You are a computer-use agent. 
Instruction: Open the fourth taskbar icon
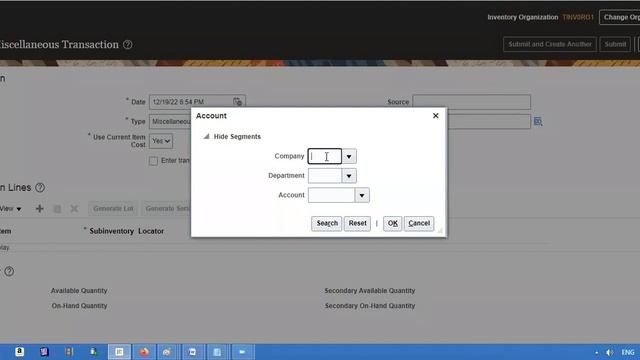93,352
